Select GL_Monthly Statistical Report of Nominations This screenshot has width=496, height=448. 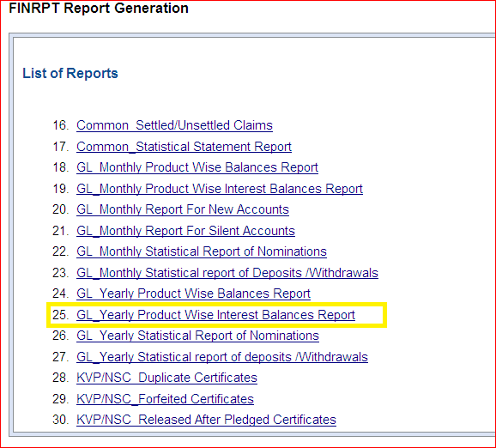click(x=201, y=251)
